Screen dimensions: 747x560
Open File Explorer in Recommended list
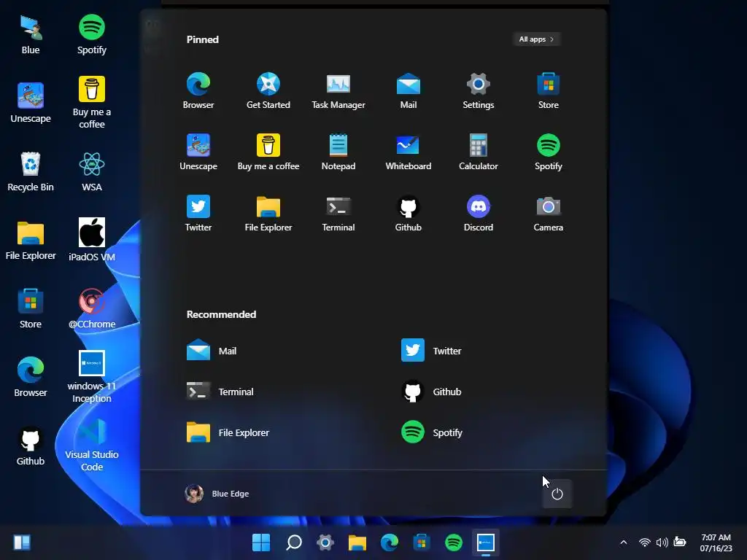pos(228,432)
